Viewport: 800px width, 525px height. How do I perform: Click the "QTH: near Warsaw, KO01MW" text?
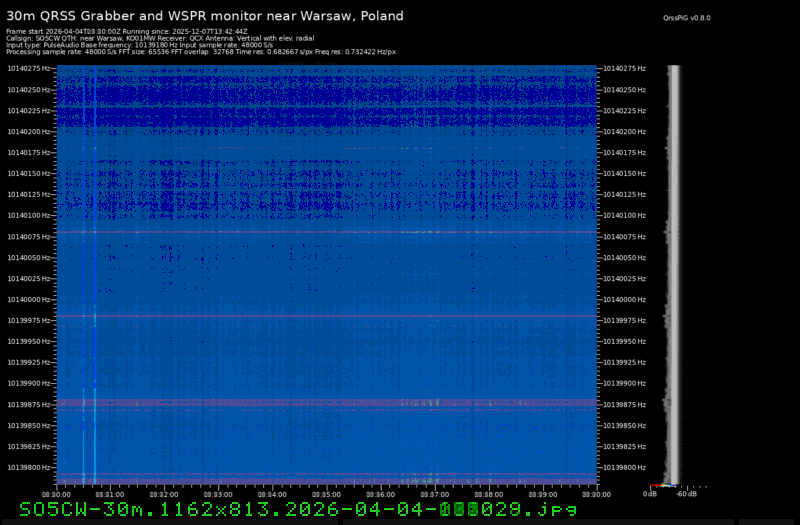(107, 38)
